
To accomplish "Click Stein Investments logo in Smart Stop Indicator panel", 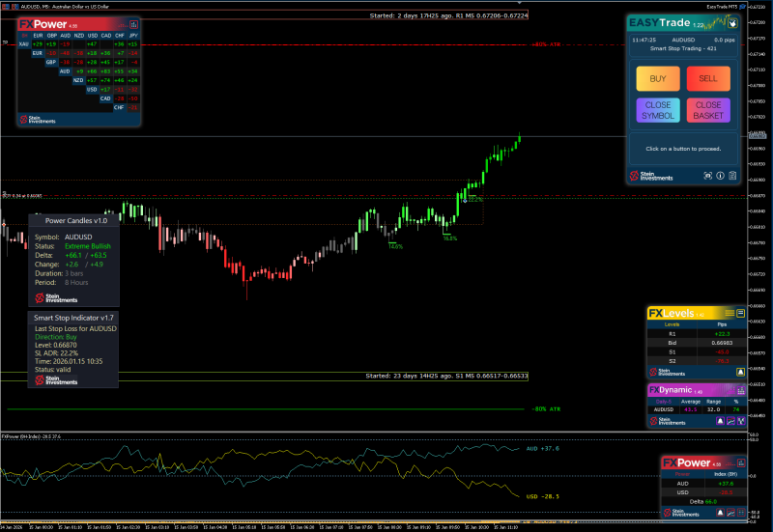I will [56, 379].
